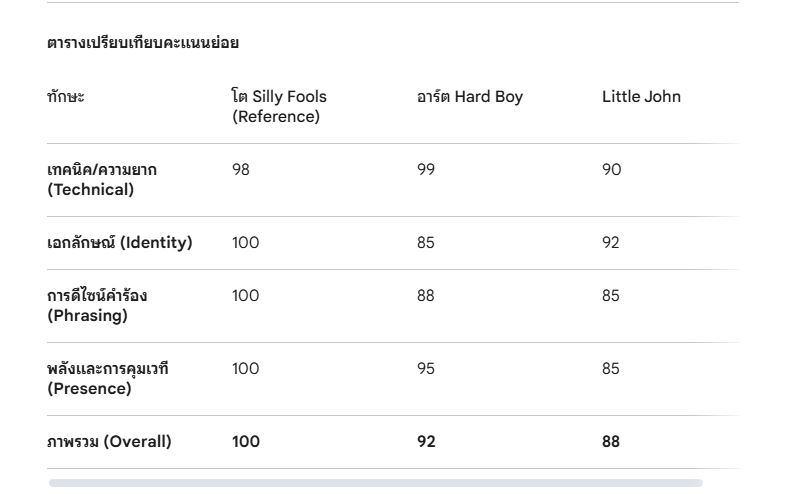The width and height of the screenshot is (788, 494).
Task: Click the ทักษะ column header
Action: 66,97
